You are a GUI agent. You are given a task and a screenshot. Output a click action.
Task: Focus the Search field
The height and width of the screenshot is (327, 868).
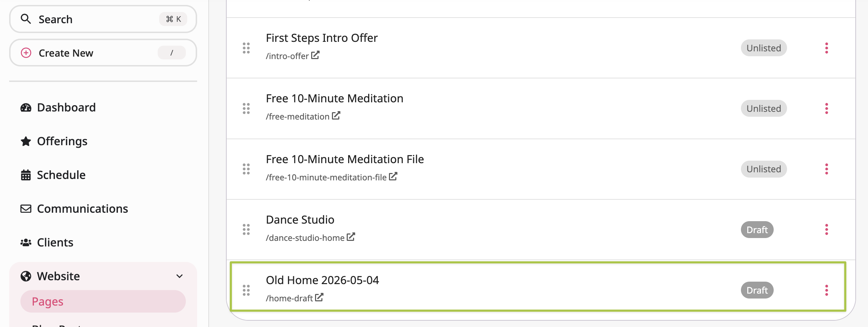(103, 19)
